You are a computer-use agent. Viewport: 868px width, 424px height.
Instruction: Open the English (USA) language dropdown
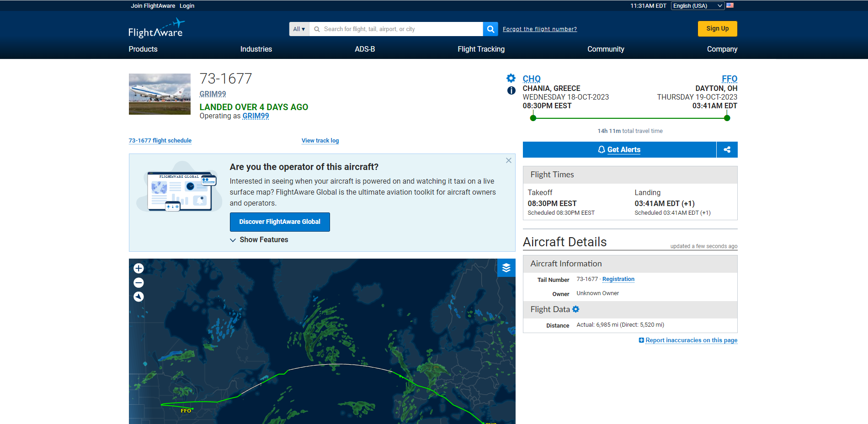(x=698, y=5)
